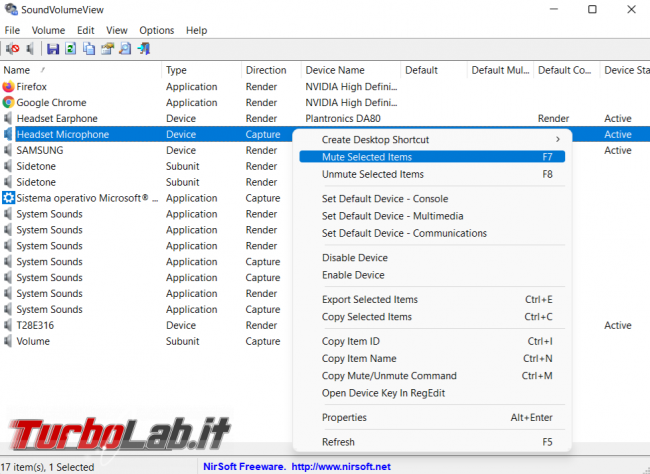Viewport: 650px width, 474px height.
Task: Click Copy Mute/Unmute Command
Action: [432, 376]
